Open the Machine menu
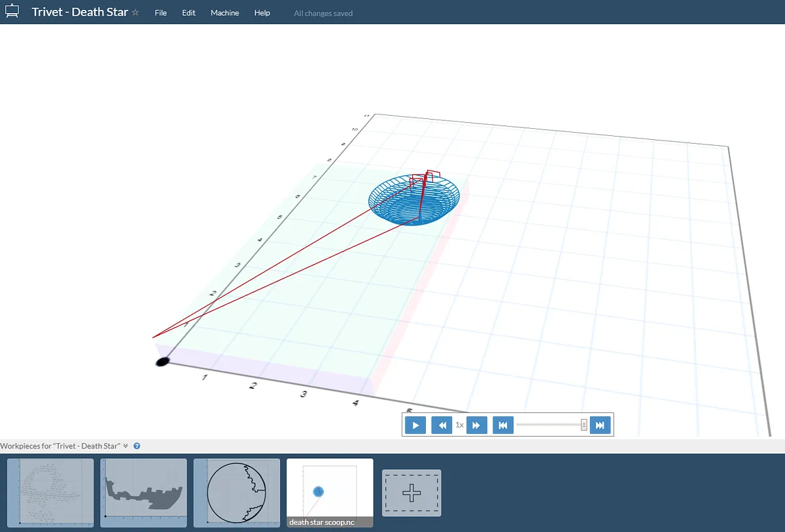This screenshot has width=785, height=532. (x=224, y=13)
